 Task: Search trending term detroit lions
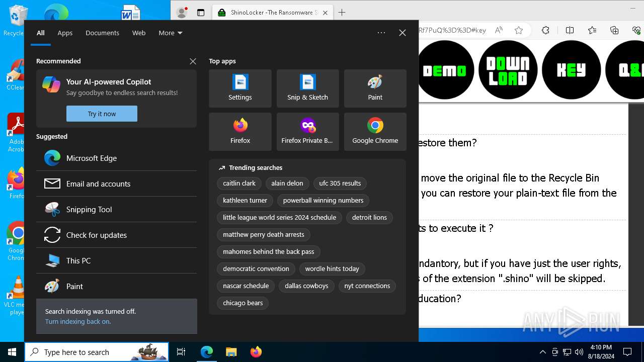pos(369,217)
